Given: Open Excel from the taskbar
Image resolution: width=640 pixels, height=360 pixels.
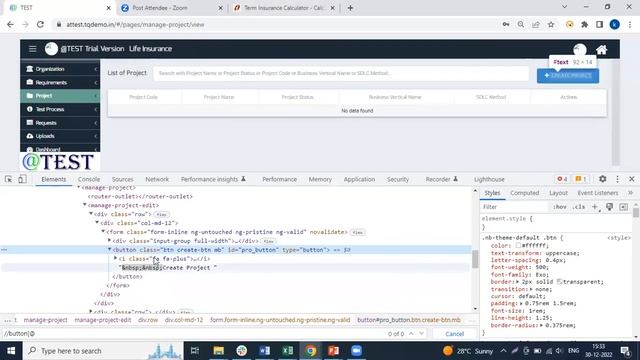Looking at the screenshot, I should click(288, 351).
